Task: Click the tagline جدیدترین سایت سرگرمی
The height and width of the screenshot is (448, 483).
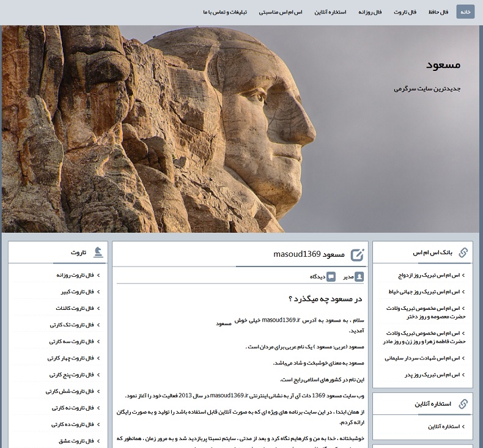Action: pyautogui.click(x=427, y=89)
